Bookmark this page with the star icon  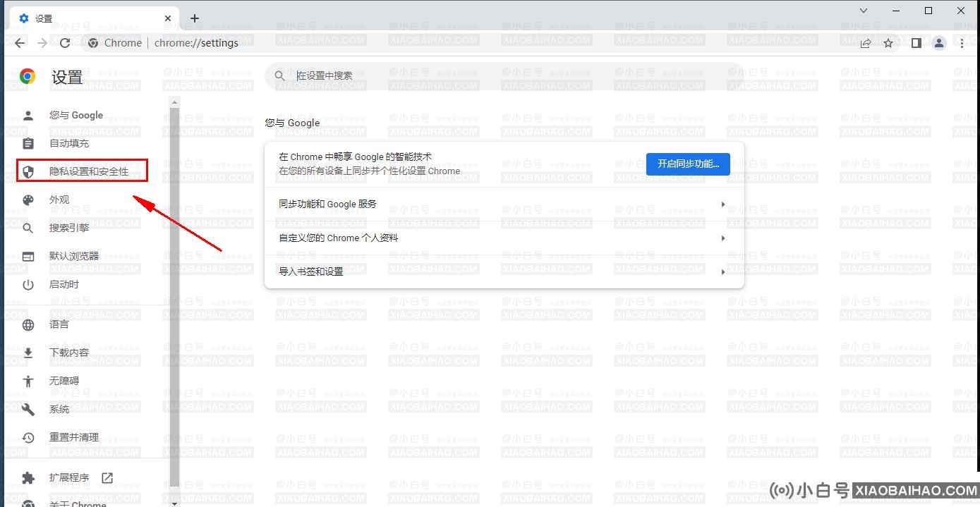[888, 43]
